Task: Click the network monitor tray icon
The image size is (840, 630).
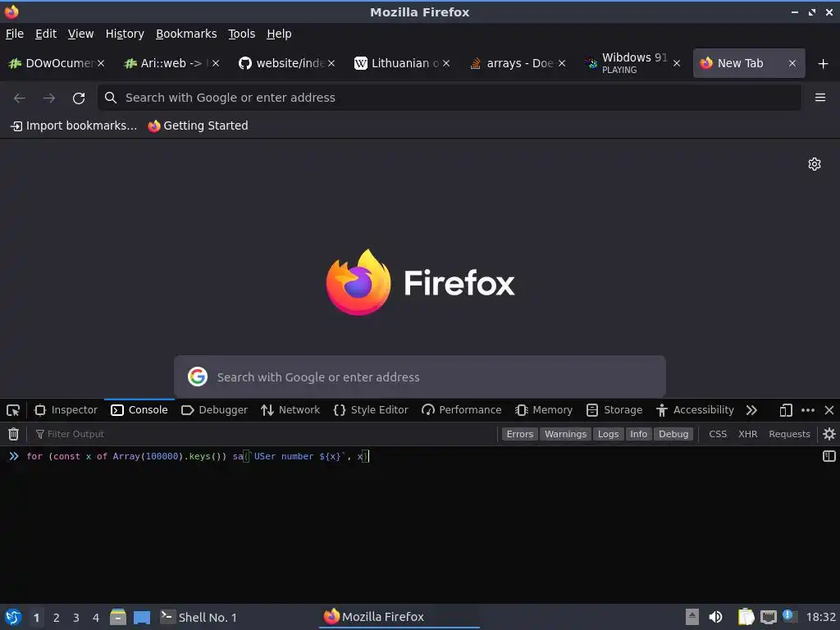Action: [x=768, y=617]
